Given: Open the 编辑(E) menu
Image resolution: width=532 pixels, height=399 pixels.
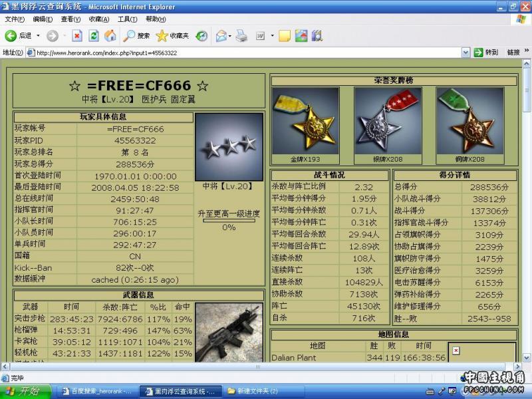Looking at the screenshot, I should tap(43, 19).
